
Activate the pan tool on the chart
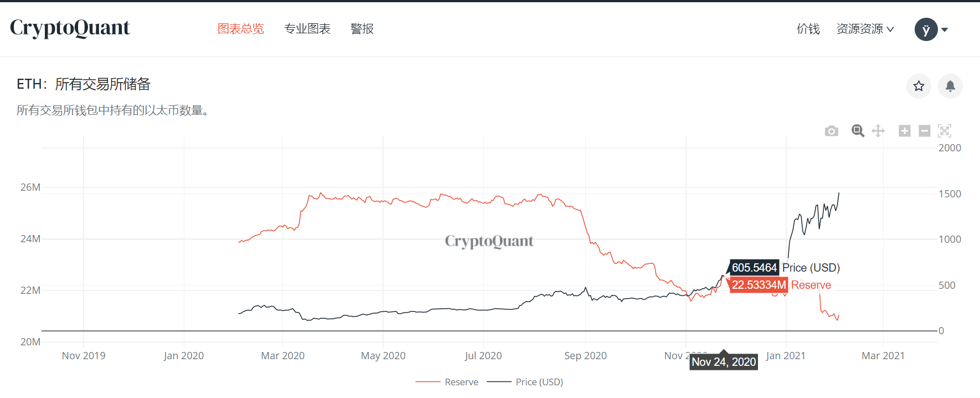[x=878, y=131]
